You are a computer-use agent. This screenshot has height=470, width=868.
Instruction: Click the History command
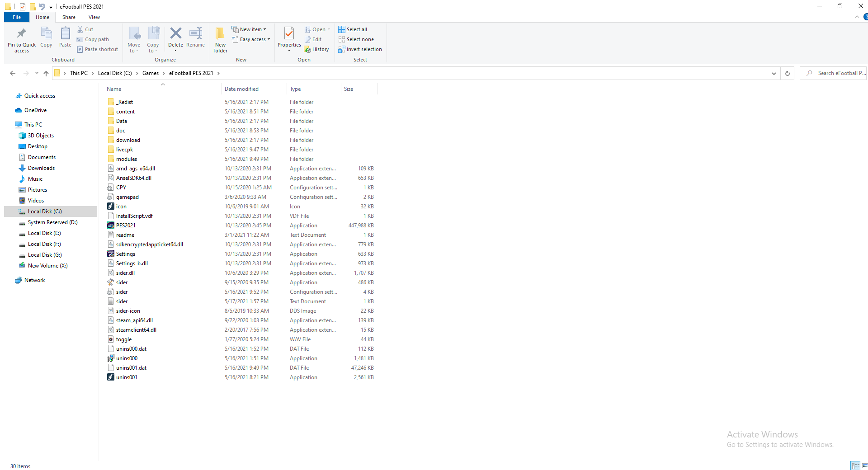(x=316, y=49)
